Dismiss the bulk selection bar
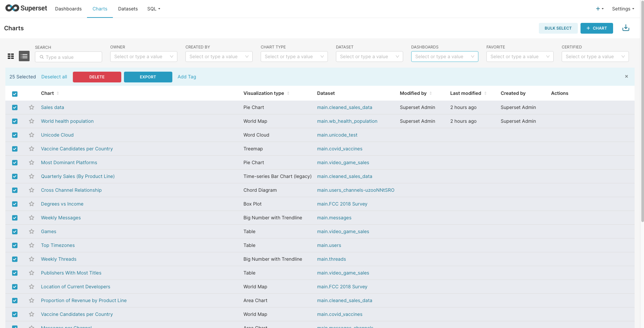This screenshot has height=328, width=644. (626, 76)
